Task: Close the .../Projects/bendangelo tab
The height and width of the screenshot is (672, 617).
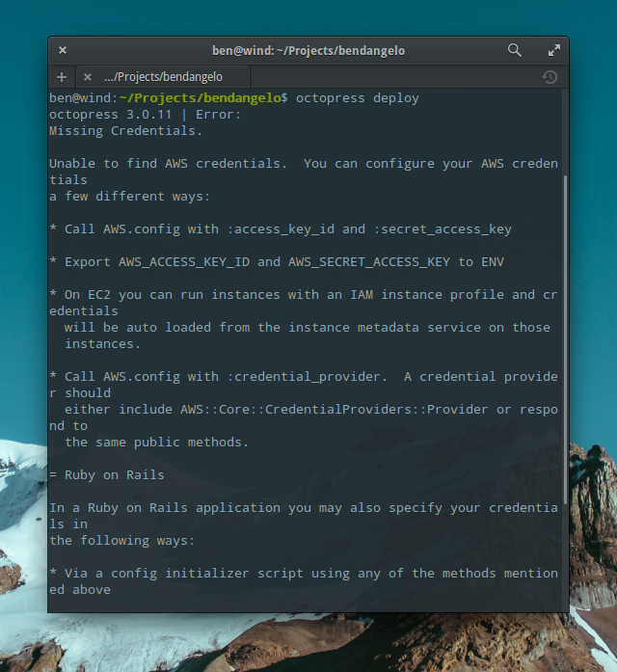Action: pyautogui.click(x=88, y=77)
